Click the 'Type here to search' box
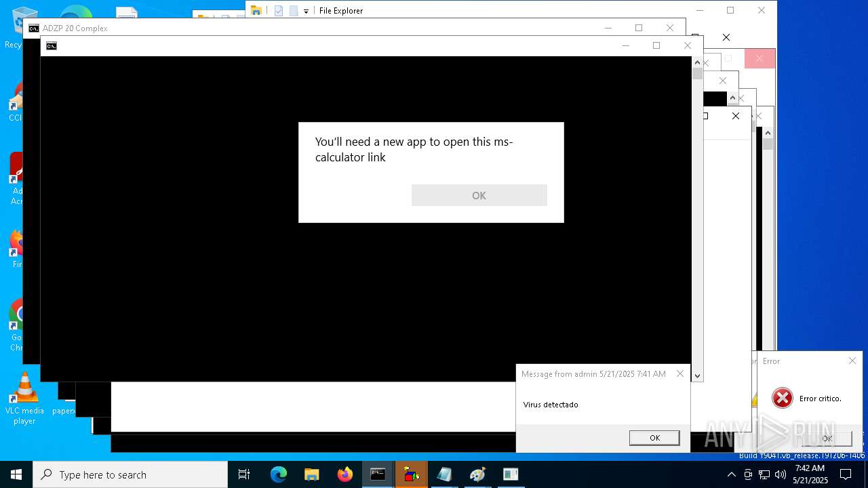 (x=130, y=474)
